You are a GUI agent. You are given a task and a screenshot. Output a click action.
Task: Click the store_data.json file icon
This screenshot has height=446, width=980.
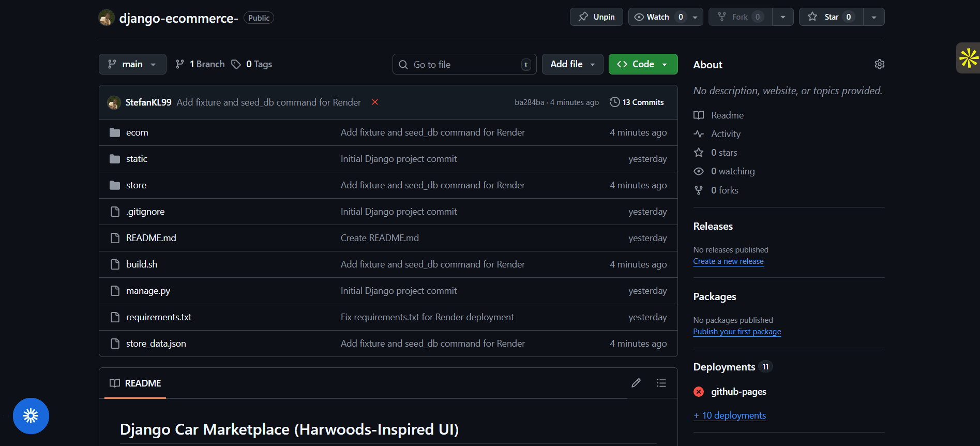pos(115,344)
